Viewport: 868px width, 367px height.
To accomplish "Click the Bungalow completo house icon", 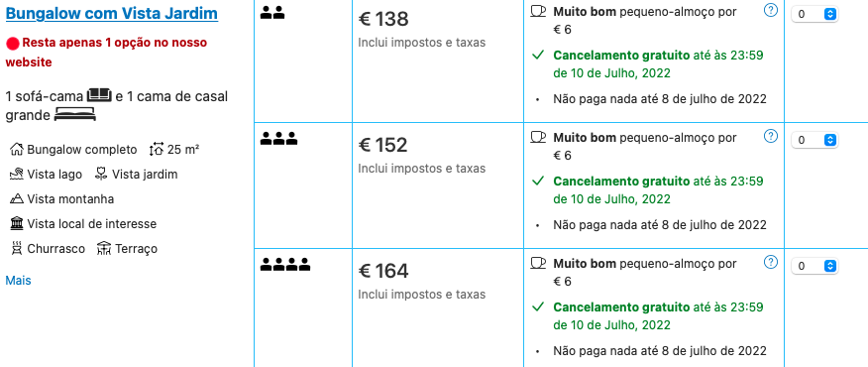I will (x=17, y=149).
